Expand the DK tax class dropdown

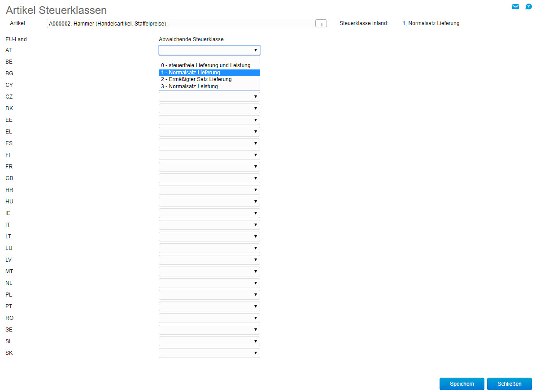point(209,108)
